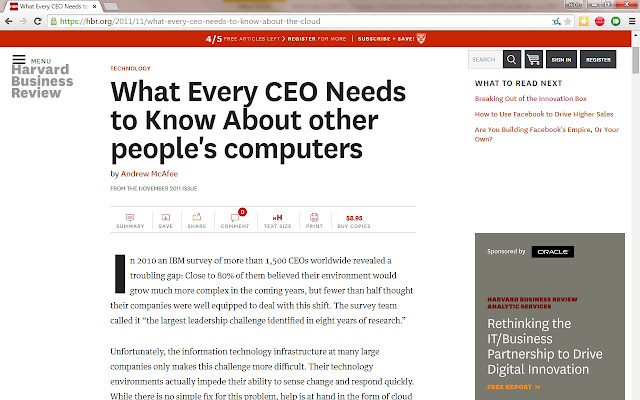Open the red round extension icon

(x=600, y=21)
